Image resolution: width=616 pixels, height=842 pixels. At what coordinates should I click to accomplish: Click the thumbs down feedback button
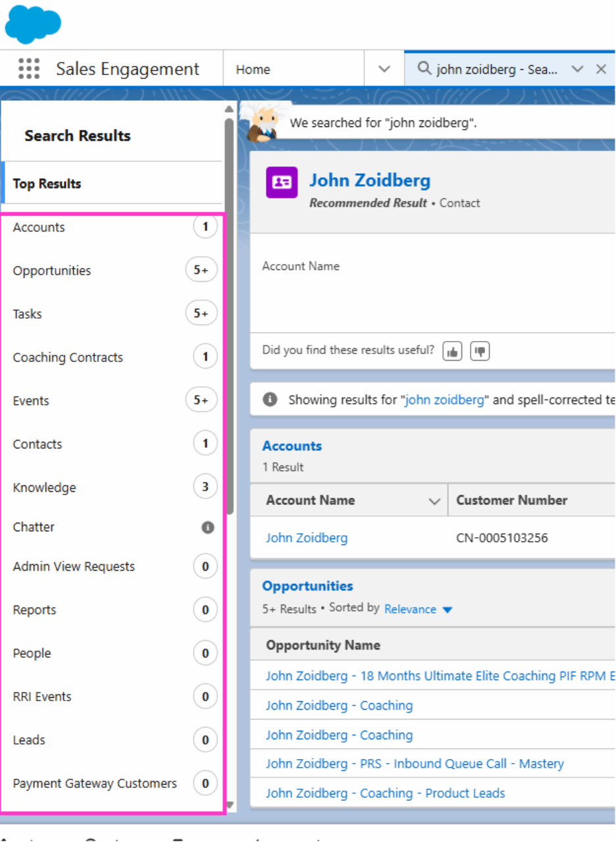coord(480,352)
